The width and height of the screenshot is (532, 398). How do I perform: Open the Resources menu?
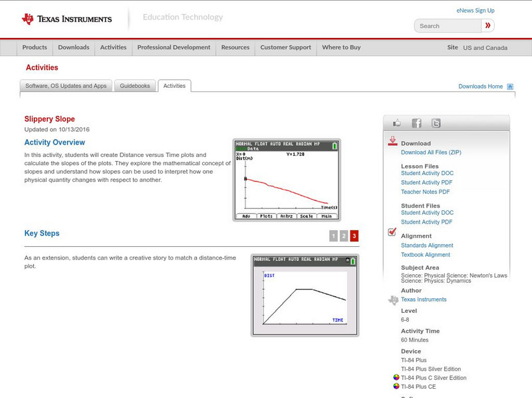tap(237, 47)
